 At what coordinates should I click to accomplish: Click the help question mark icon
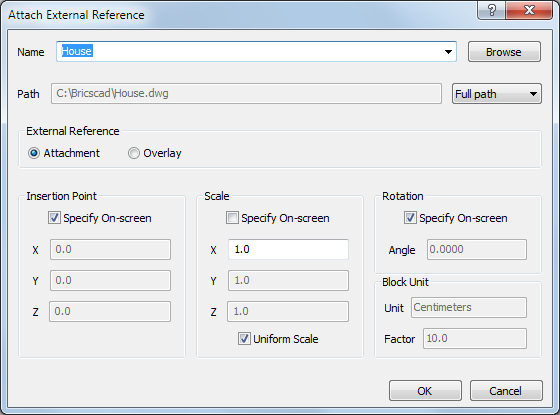tap(491, 10)
